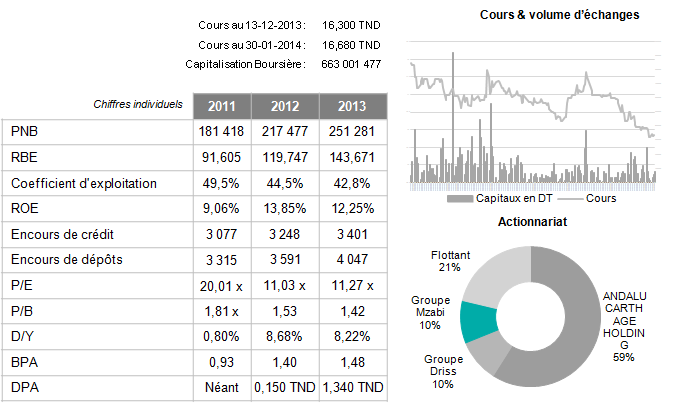Click coefficient value 49,5%
Viewport: 680px width, 405px height.
tap(221, 183)
